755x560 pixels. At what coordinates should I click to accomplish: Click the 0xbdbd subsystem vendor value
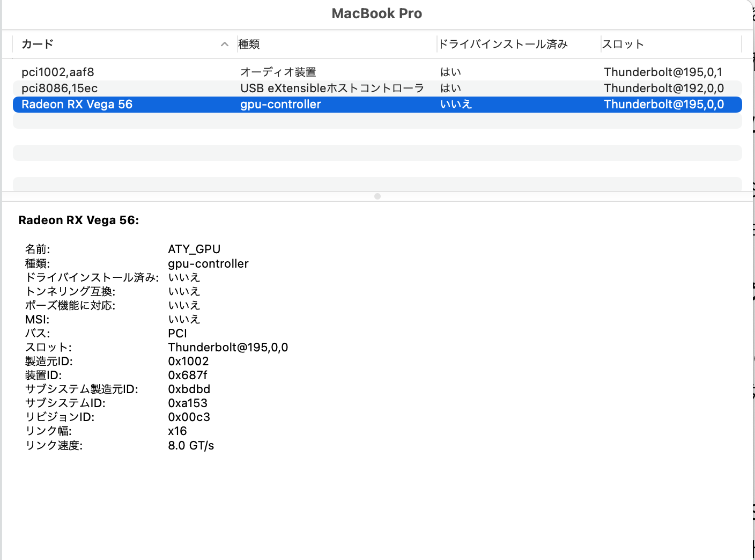[189, 389]
